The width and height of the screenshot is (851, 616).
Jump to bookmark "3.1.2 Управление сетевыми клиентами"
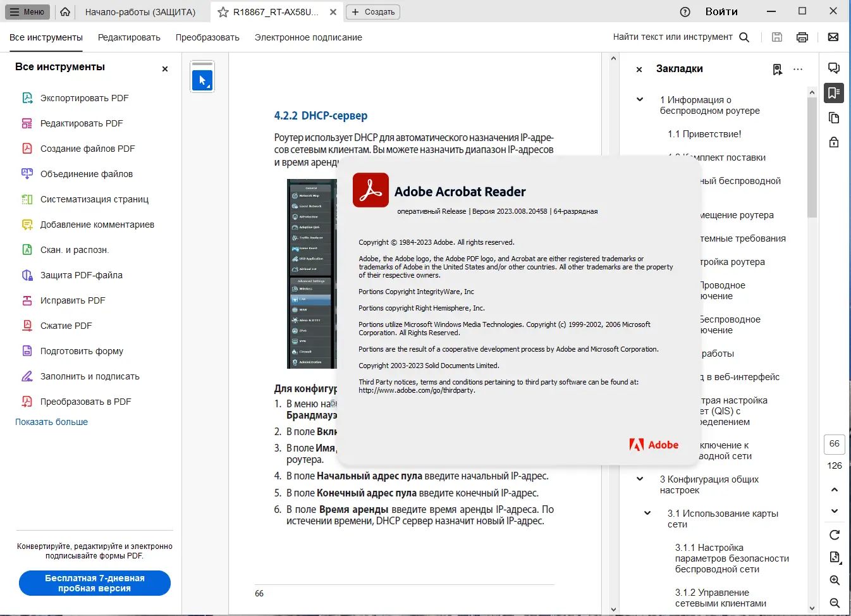721,598
